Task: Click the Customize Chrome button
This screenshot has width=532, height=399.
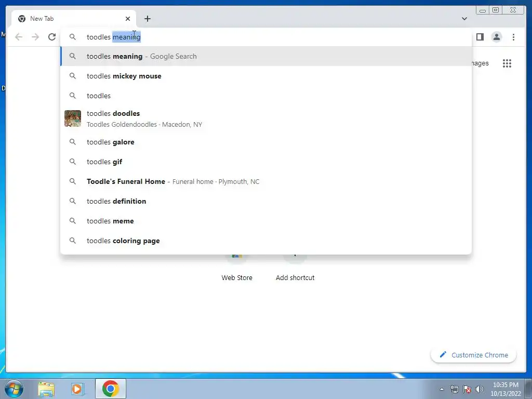Action: click(x=474, y=355)
